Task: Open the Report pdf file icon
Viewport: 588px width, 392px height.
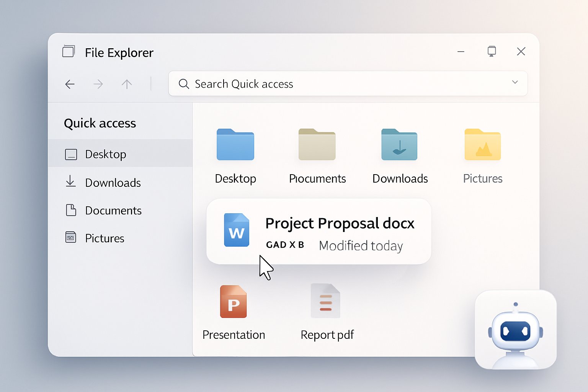Action: 325,301
